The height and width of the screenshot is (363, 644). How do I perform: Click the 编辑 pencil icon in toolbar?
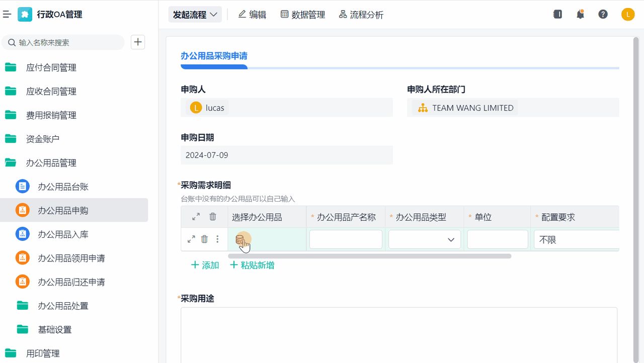tap(243, 14)
